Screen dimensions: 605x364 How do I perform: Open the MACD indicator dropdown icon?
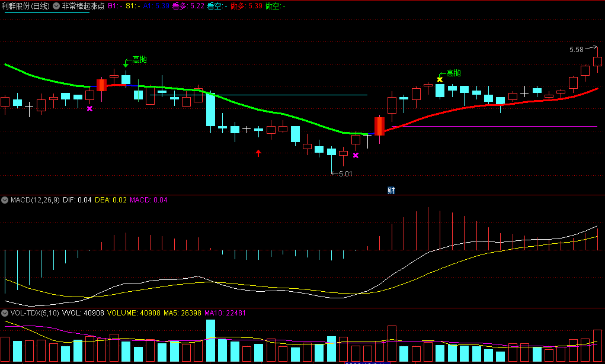click(5, 199)
